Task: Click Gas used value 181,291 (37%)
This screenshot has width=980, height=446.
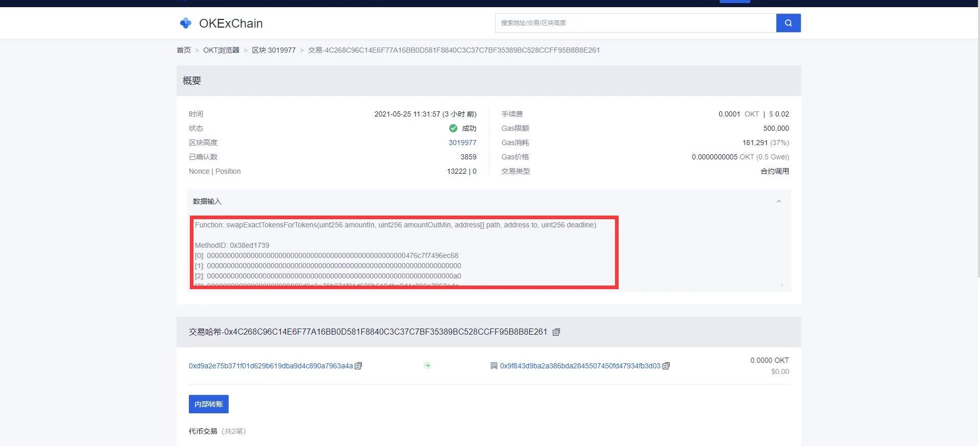Action: coord(766,143)
